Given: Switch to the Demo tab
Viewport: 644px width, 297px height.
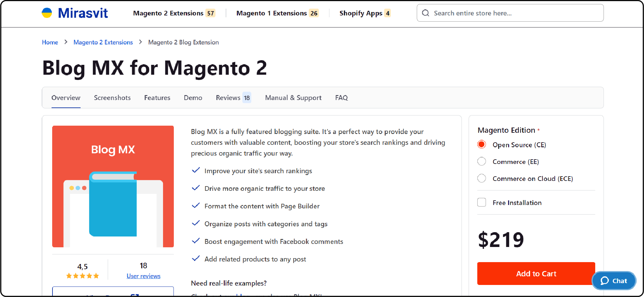Looking at the screenshot, I should click(x=193, y=98).
